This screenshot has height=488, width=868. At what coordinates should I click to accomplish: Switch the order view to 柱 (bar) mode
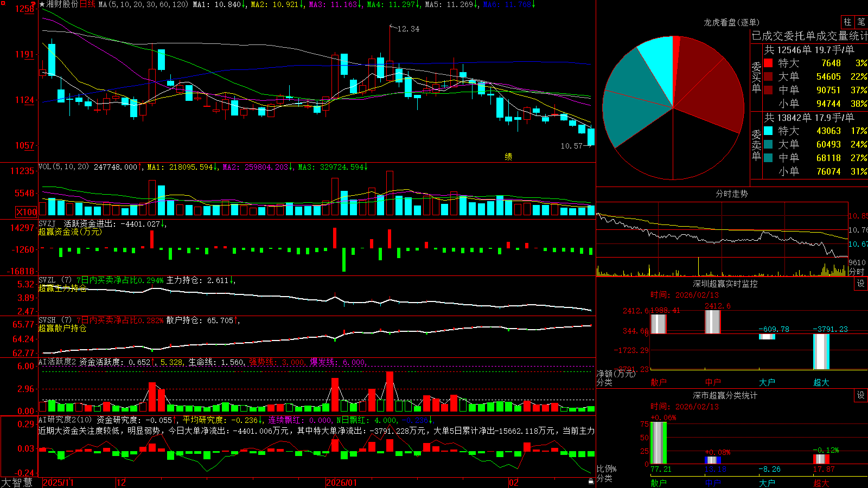click(x=847, y=22)
